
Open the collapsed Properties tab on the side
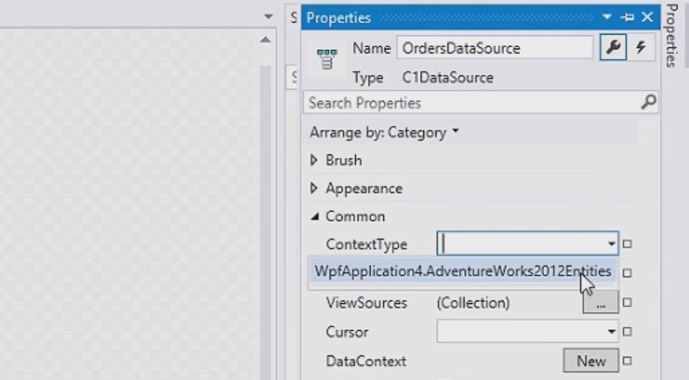click(x=671, y=35)
